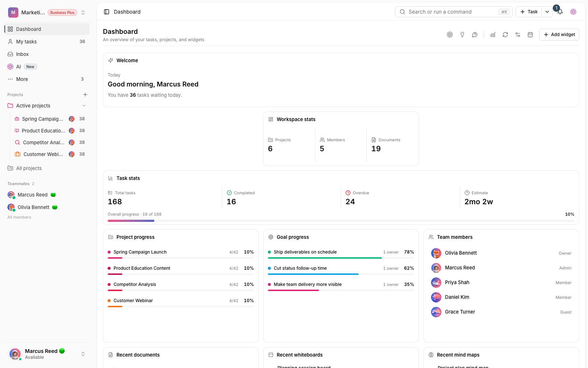Click the Welcome sparkle icon

click(111, 60)
